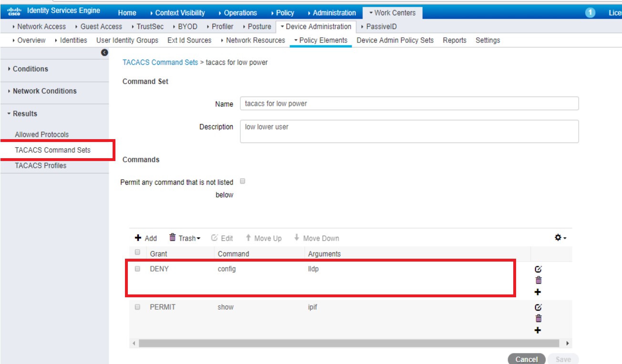Check the PERMIT show row checkbox

[137, 307]
